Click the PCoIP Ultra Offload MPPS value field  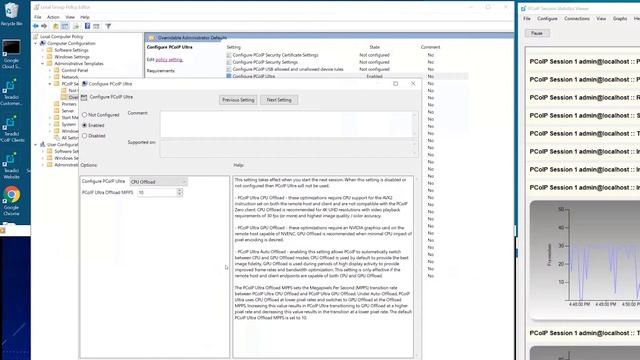157,193
